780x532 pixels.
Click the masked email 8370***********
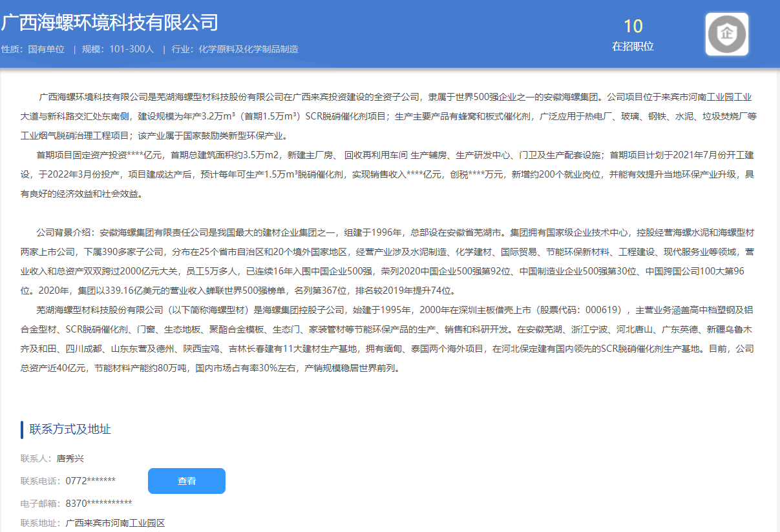99,503
